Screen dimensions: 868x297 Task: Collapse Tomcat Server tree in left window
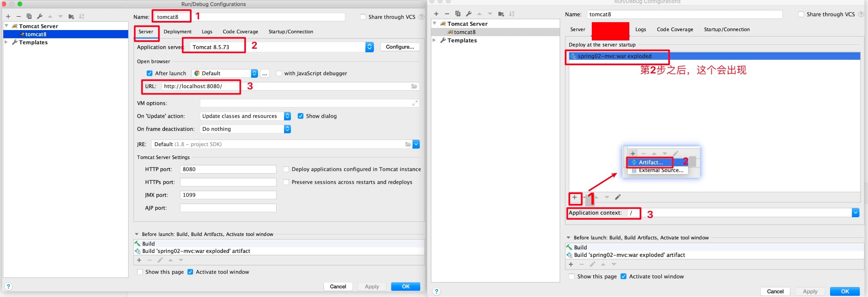6,26
